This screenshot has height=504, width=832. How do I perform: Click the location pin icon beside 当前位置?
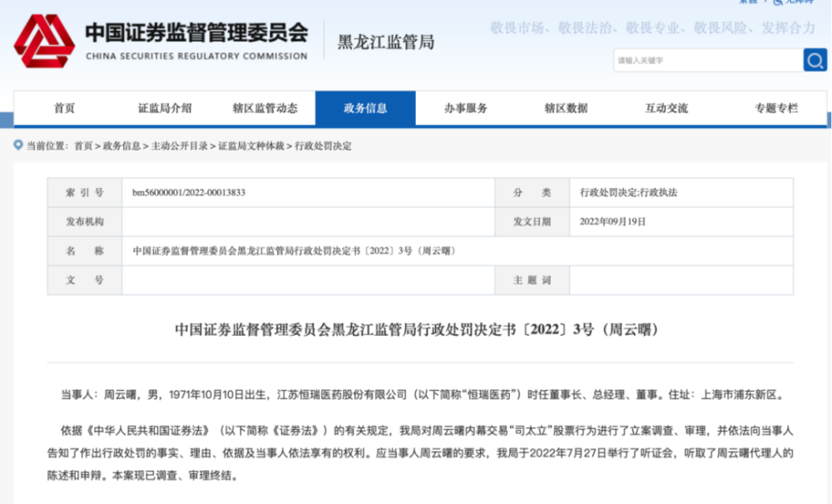tap(18, 145)
